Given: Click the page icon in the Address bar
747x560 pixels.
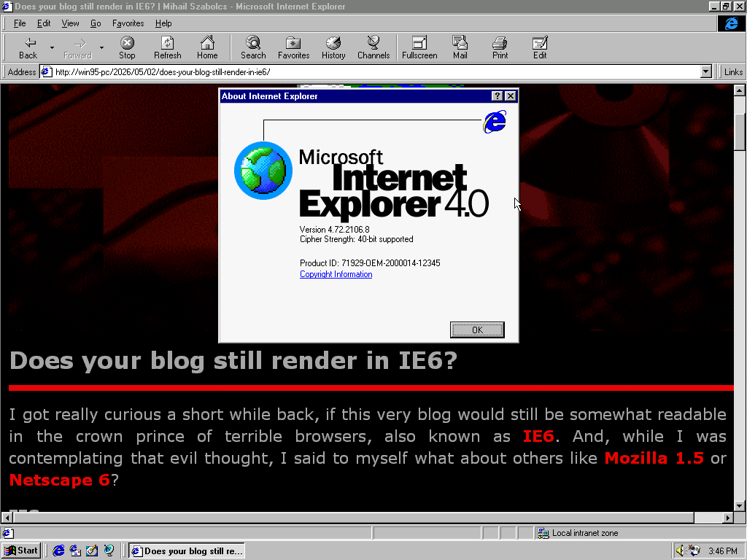Looking at the screenshot, I should [x=46, y=72].
